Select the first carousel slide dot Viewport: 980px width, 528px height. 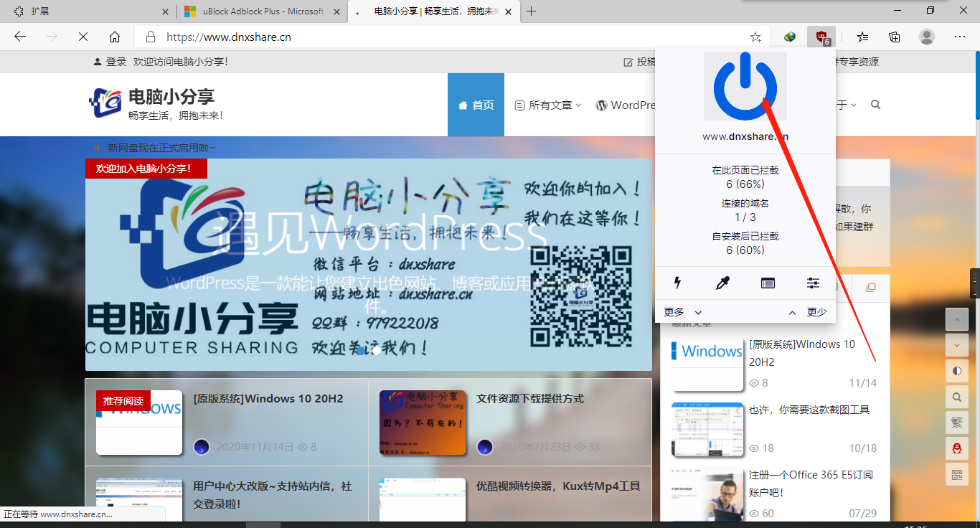click(x=360, y=351)
